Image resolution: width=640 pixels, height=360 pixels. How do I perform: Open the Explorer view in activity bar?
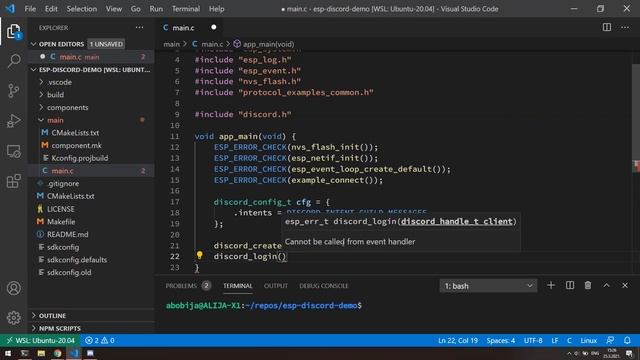point(13,31)
